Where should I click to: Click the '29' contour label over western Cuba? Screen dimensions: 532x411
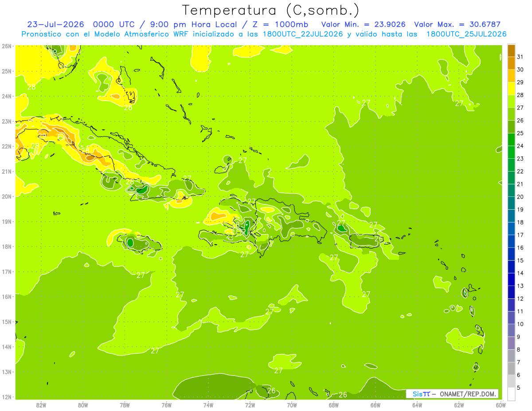pos(42,136)
